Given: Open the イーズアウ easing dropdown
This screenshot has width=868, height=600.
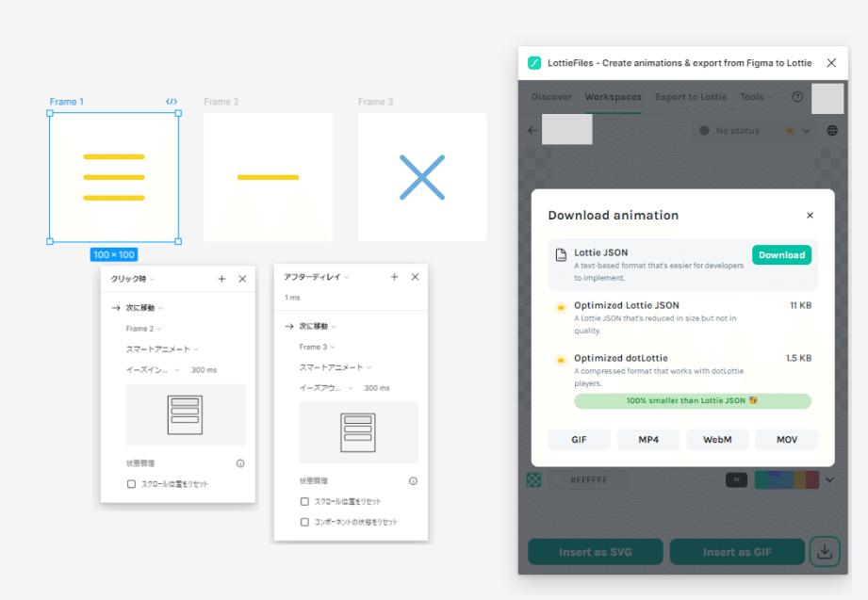Looking at the screenshot, I should (325, 388).
